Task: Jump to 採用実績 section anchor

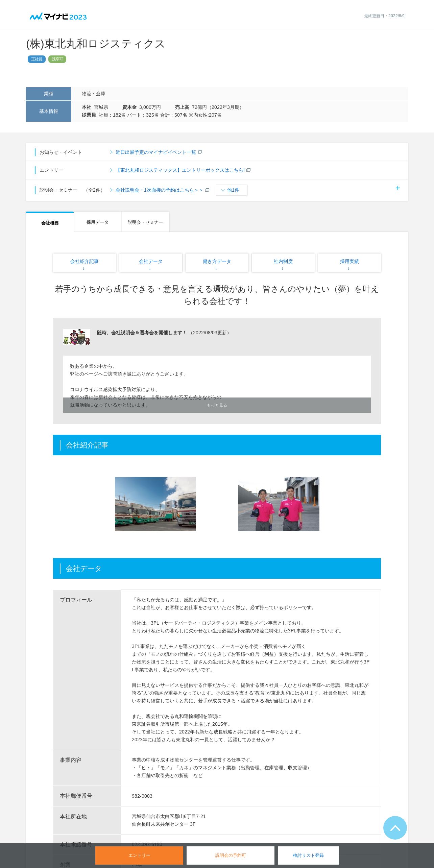Action: [349, 263]
